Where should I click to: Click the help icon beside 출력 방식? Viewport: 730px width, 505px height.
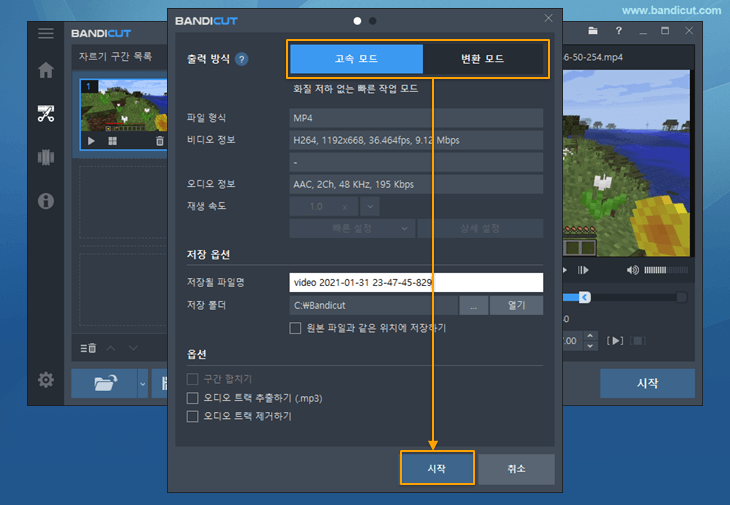point(242,59)
